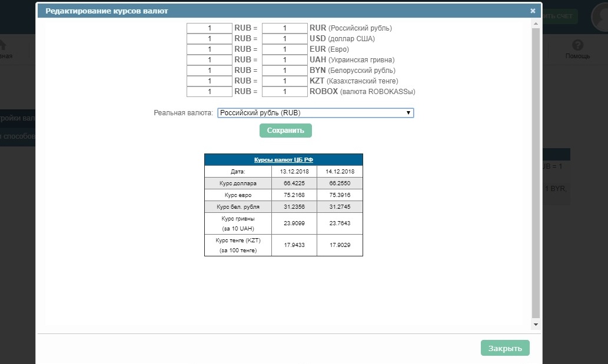Click the RUR rate value input field
608x364 pixels.
click(285, 28)
